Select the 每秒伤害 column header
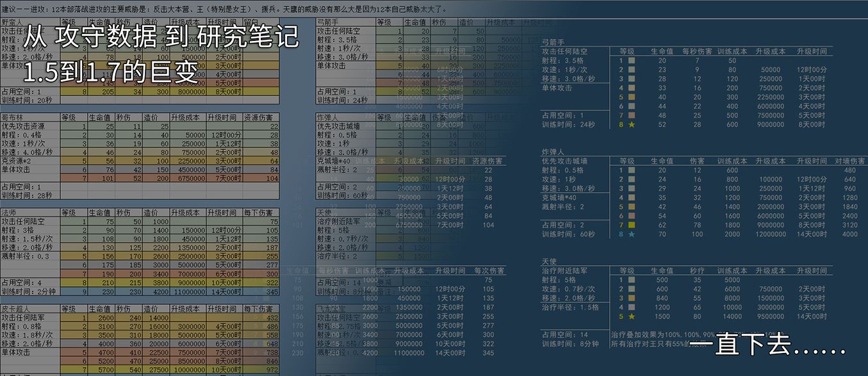 tap(697, 51)
